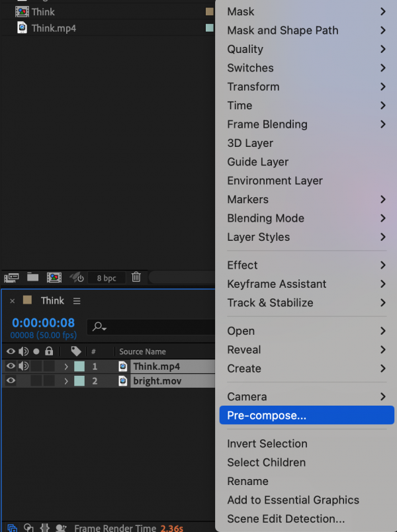Click the new folder icon in the Project panel
Image resolution: width=397 pixels, height=532 pixels.
(32, 277)
